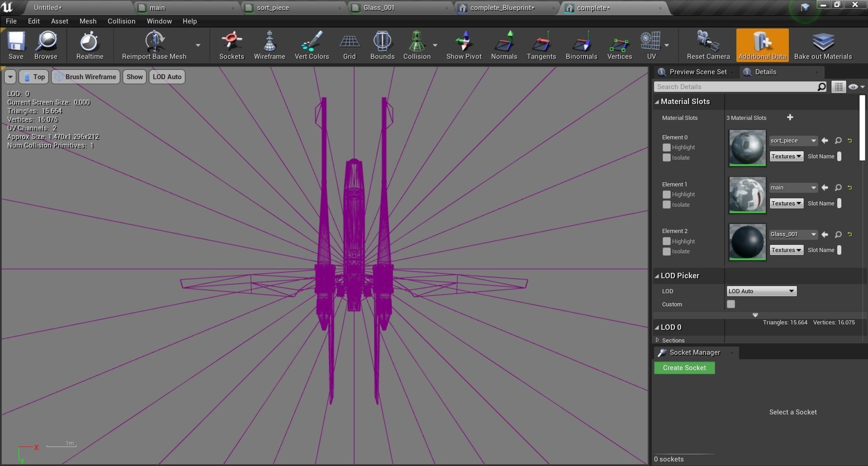Enable Isolate for Element 0
Viewport: 868px width, 466px height.
point(666,157)
